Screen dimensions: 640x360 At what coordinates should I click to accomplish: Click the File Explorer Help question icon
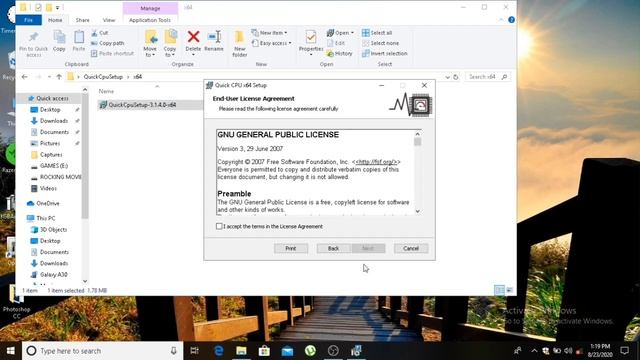[511, 20]
